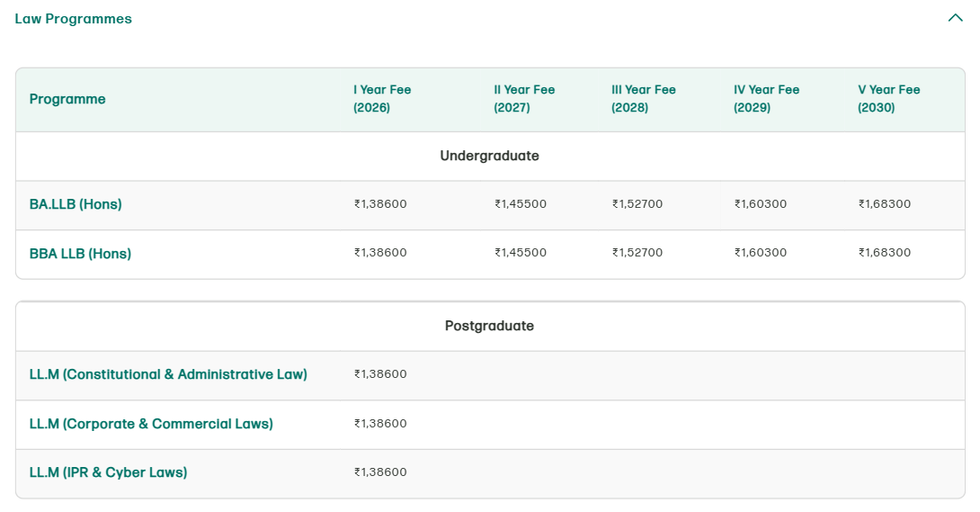Select BA.LLB third year fee ₹1,52700
This screenshot has width=980, height=512.
coord(637,203)
